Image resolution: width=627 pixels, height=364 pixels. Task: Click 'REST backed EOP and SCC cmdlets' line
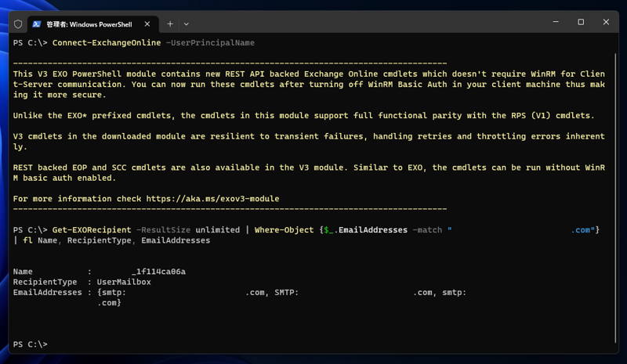(309, 168)
